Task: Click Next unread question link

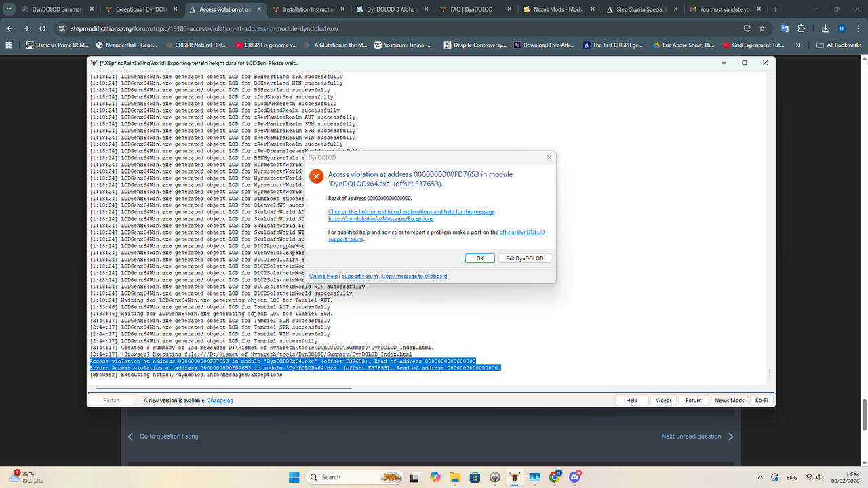Action: coord(698,436)
